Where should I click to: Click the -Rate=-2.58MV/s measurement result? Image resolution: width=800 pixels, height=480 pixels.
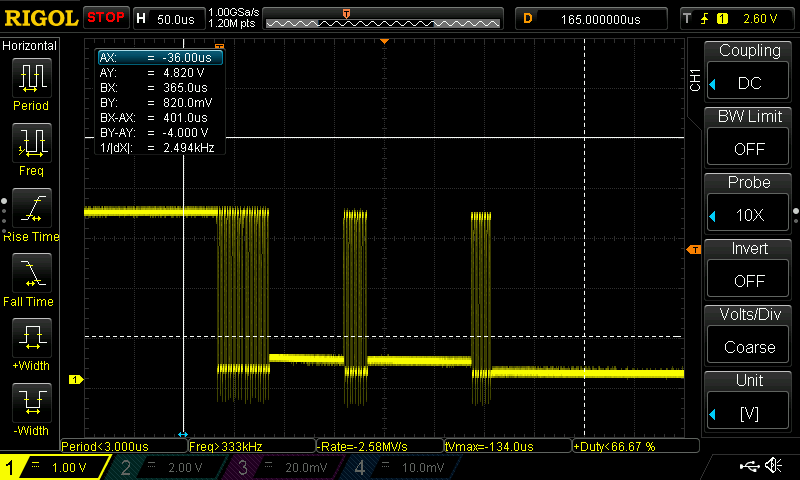point(380,446)
